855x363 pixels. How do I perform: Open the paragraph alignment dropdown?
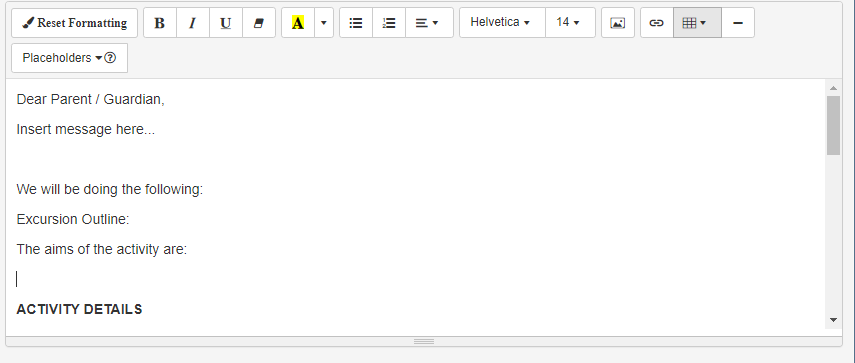point(429,23)
